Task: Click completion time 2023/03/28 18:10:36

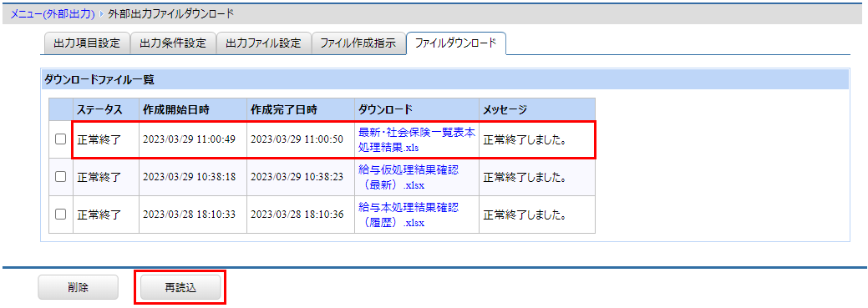Action: (297, 215)
